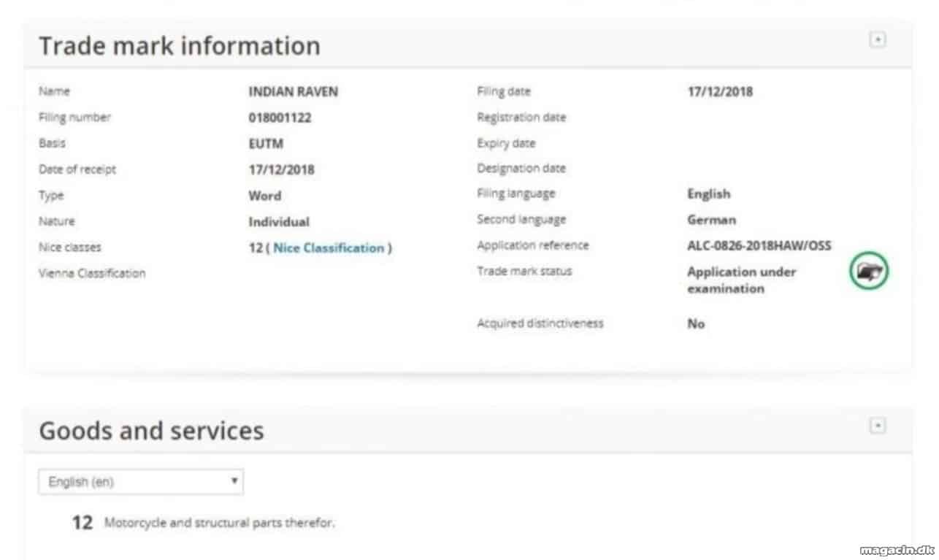Click the Nice classes label
The image size is (939, 560).
click(x=69, y=248)
